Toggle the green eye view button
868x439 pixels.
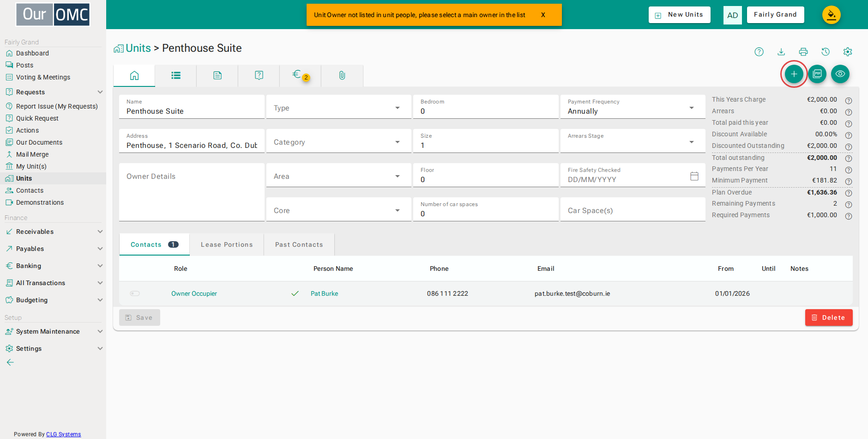click(840, 74)
